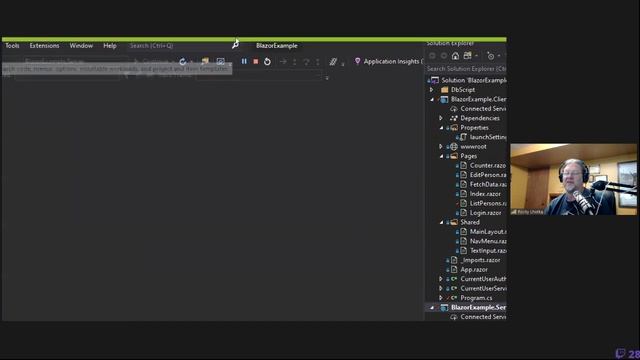Open _Imports.razor file
The image size is (640, 360).
480,260
